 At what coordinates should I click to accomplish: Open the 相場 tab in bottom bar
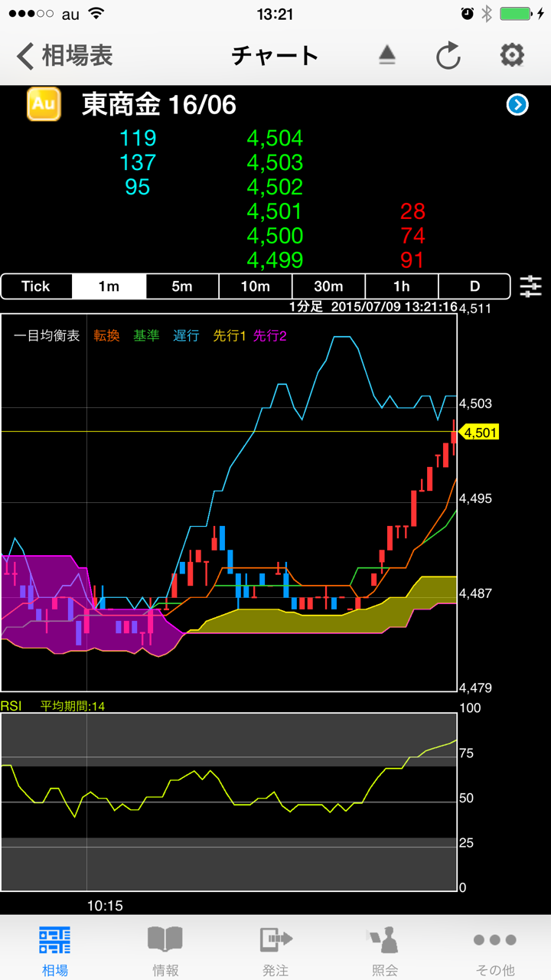tap(55, 949)
